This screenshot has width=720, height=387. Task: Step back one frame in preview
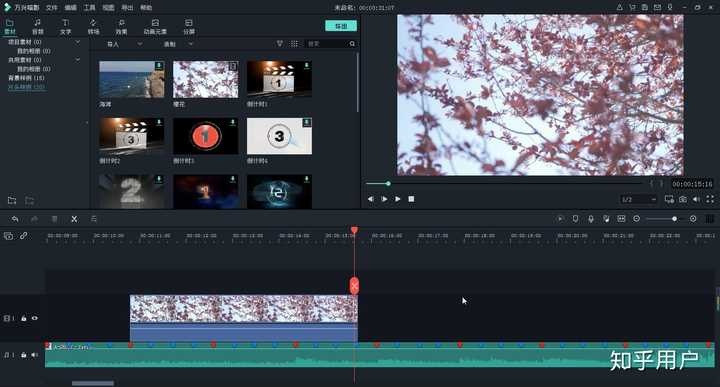coord(371,199)
